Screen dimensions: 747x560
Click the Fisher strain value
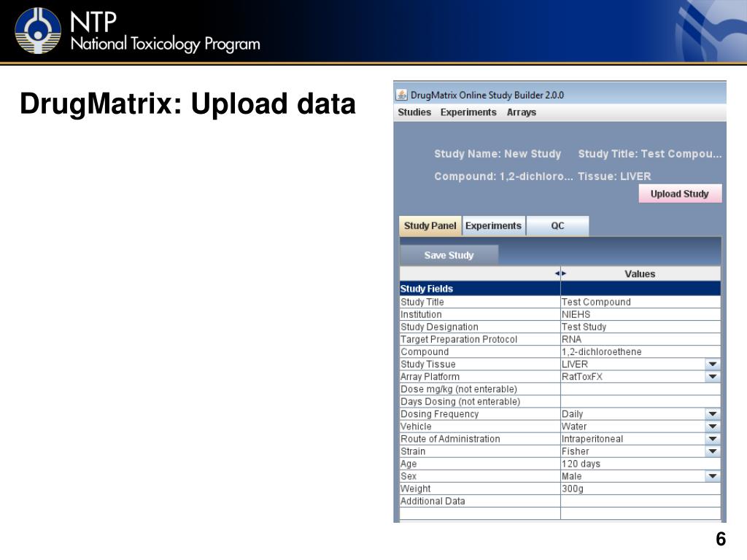click(575, 451)
